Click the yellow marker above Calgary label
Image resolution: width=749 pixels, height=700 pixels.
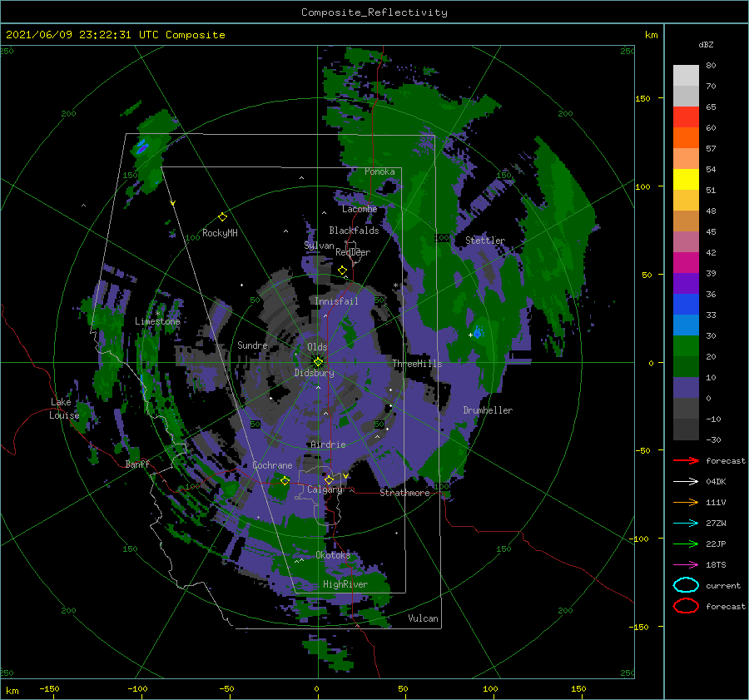(x=329, y=479)
